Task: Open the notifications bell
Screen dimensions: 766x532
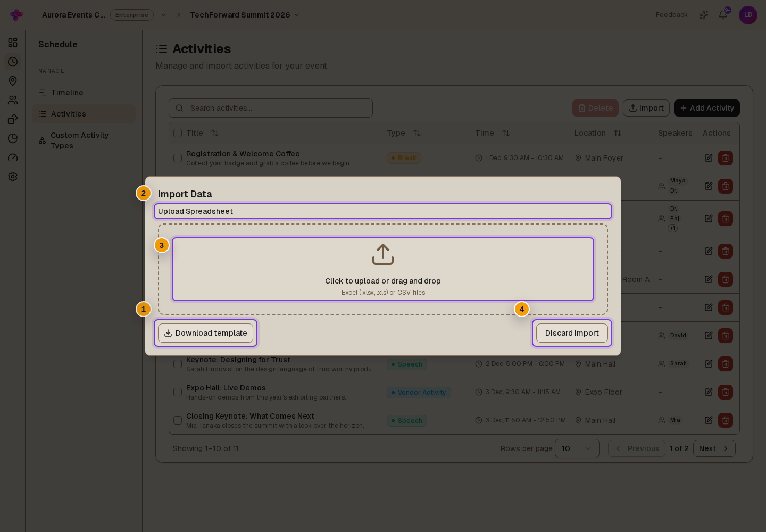Action: 723,15
